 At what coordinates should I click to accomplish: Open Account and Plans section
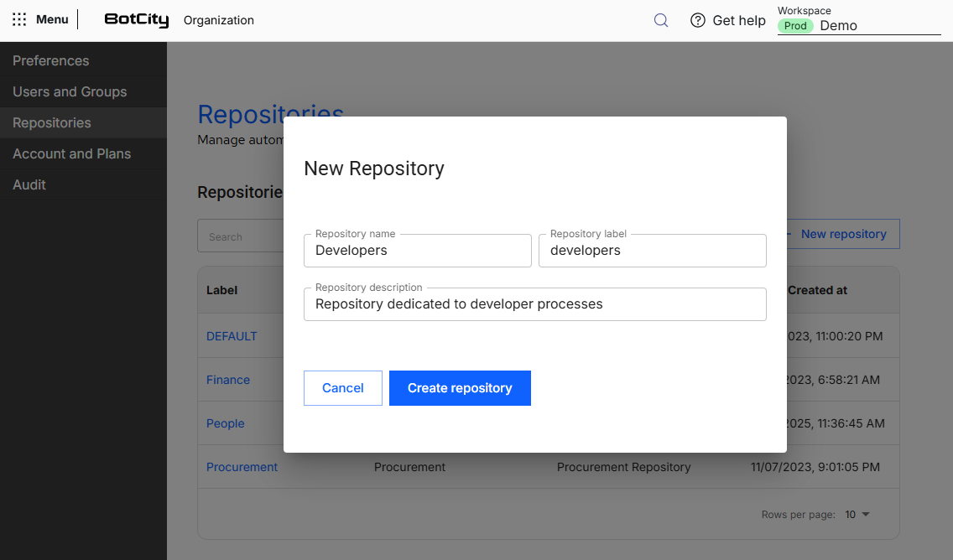tap(83, 153)
